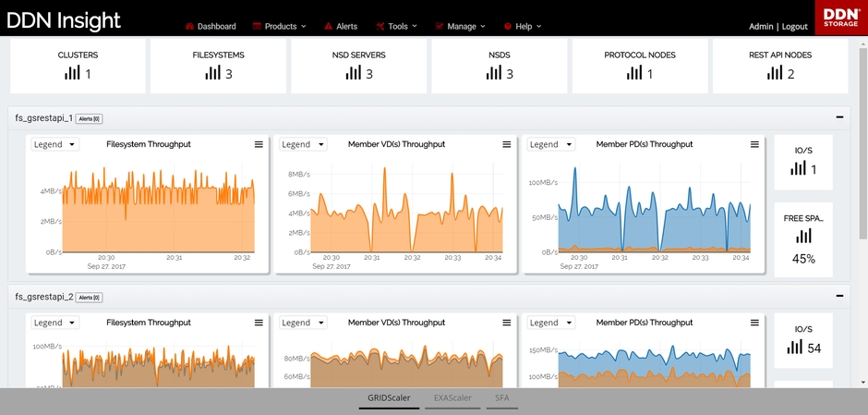This screenshot has height=415, width=868.
Task: Open the Tools menu
Action: click(x=397, y=27)
